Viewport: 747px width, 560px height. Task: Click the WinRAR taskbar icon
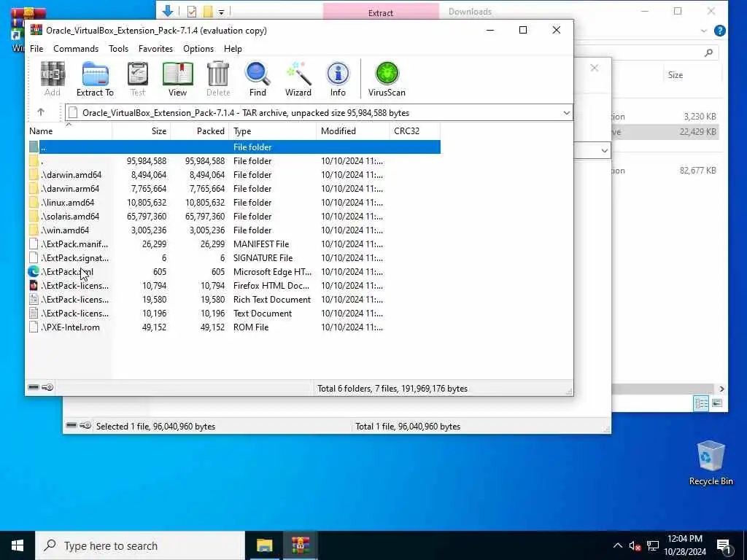(301, 545)
